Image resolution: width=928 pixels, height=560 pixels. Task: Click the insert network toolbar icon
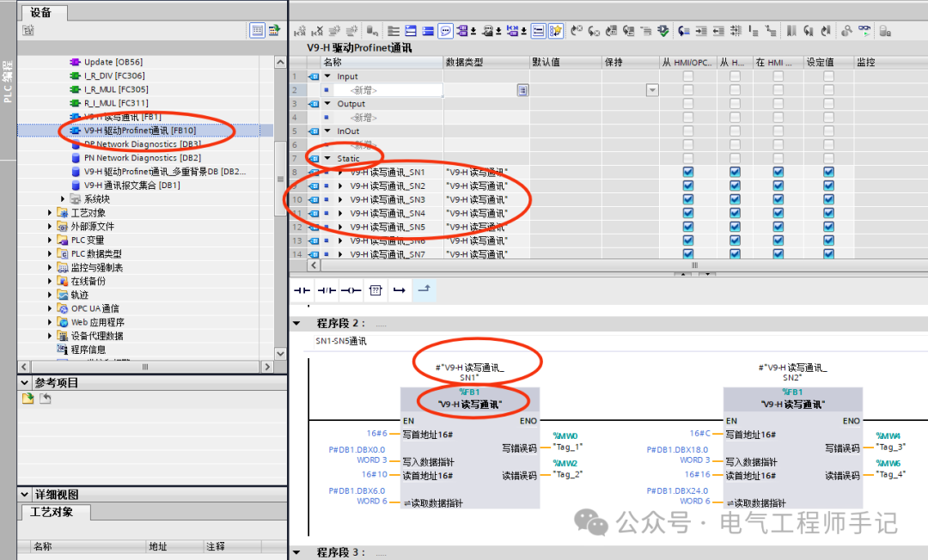[x=300, y=31]
